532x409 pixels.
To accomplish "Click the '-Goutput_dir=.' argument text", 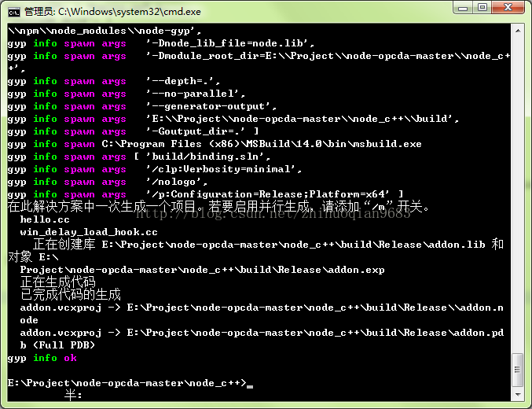I will 196,131.
